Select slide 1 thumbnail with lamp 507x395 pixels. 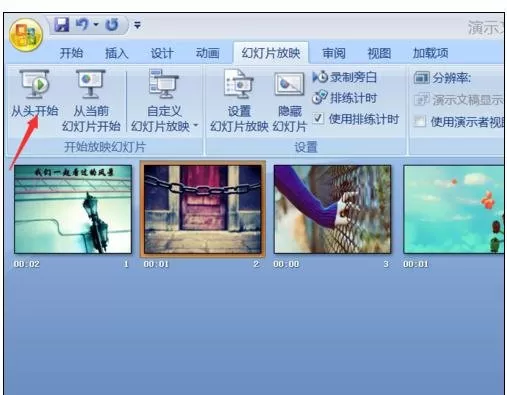(73, 209)
